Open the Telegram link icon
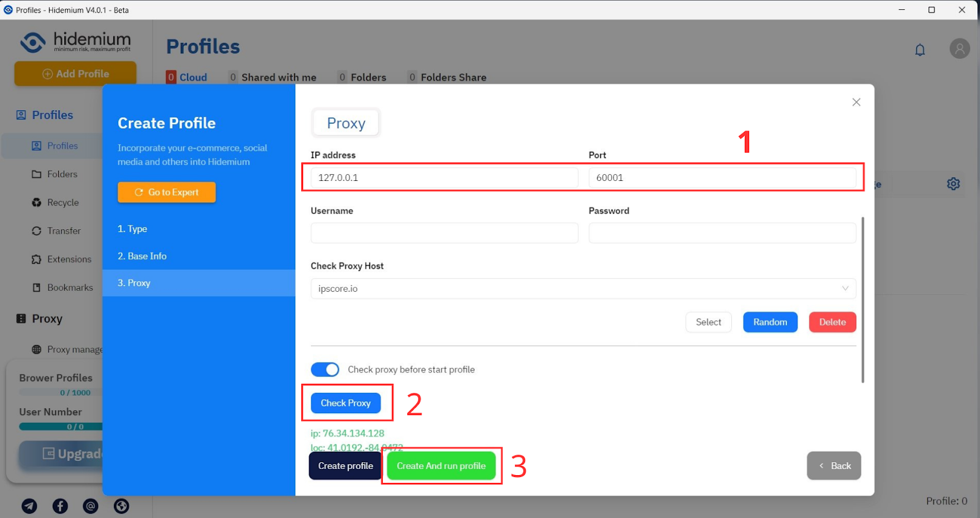980x518 pixels. (29, 506)
